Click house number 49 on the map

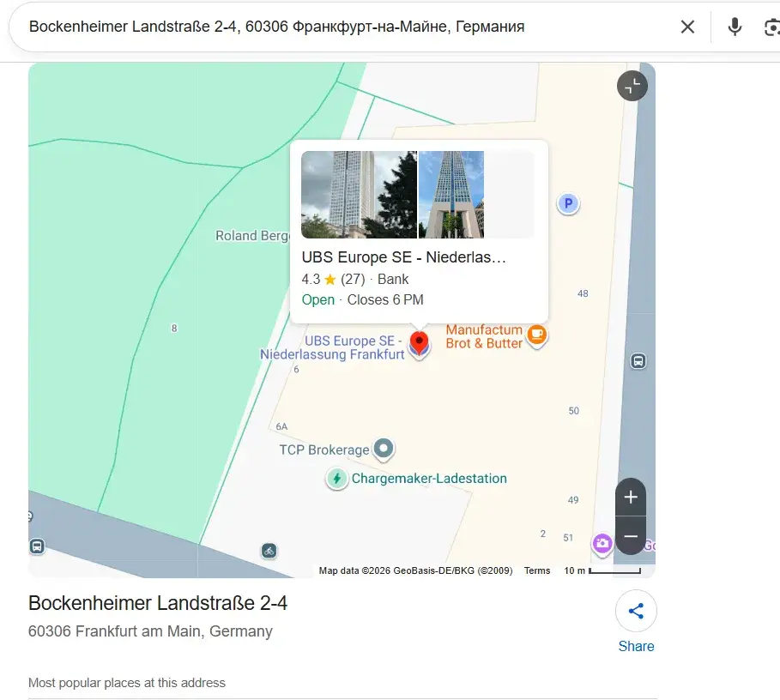pos(573,500)
